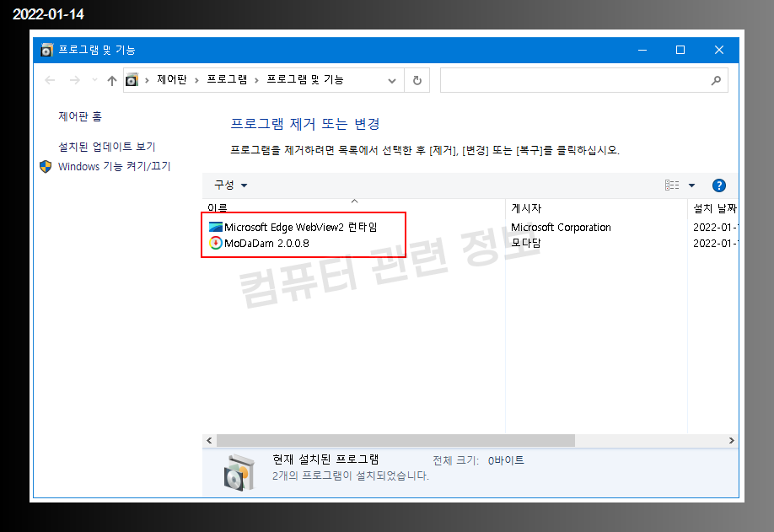This screenshot has height=532, width=774.
Task: Close the 프로그램 및 기능 window
Action: pos(719,50)
